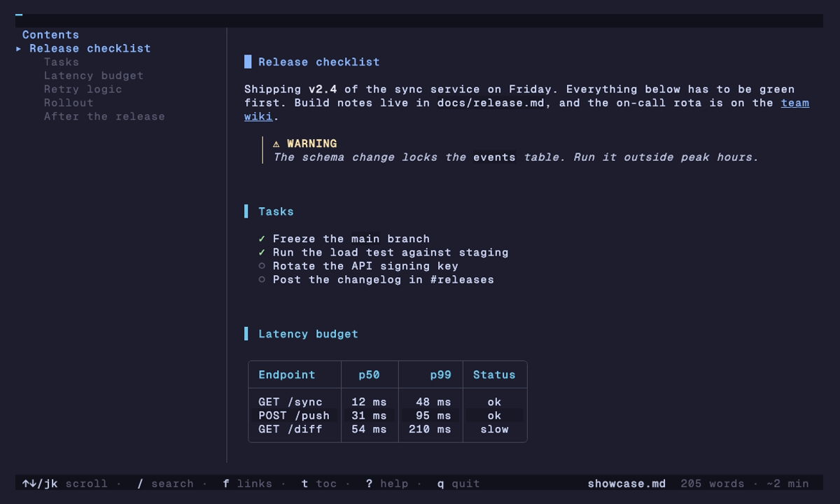Click the Contents sidebar title
840x504 pixels.
point(50,34)
